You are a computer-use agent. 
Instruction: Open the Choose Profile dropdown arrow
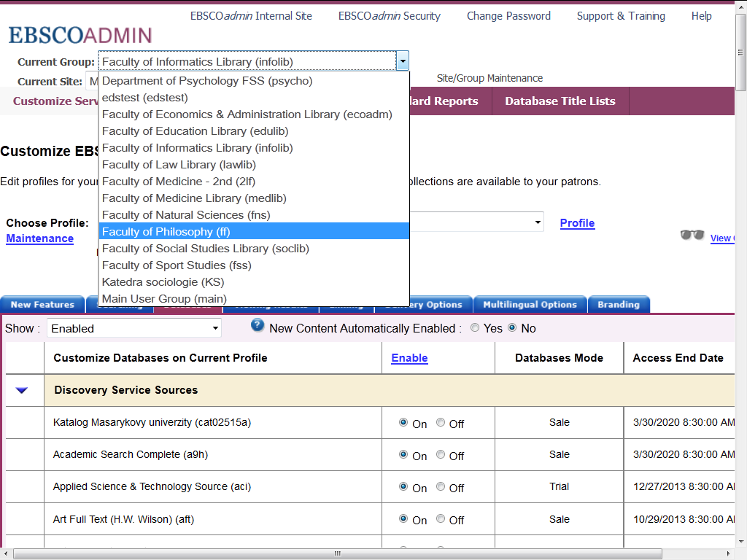pyautogui.click(x=538, y=222)
